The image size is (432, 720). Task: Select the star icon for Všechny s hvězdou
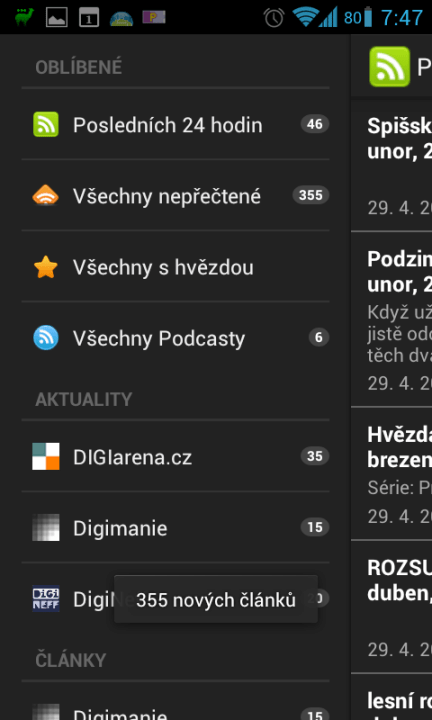[46, 267]
